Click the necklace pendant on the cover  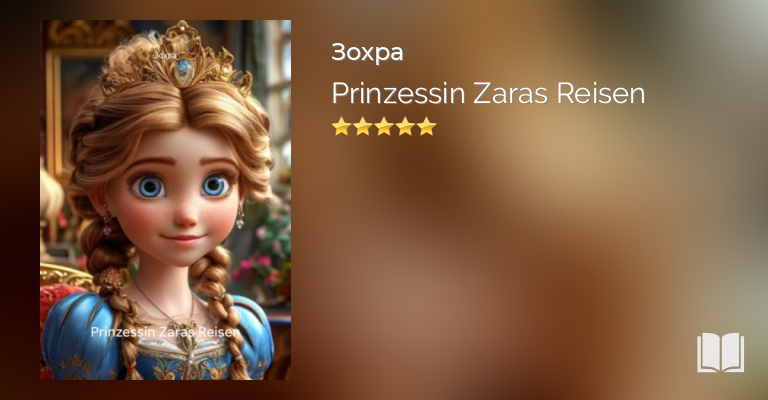[x=187, y=335]
